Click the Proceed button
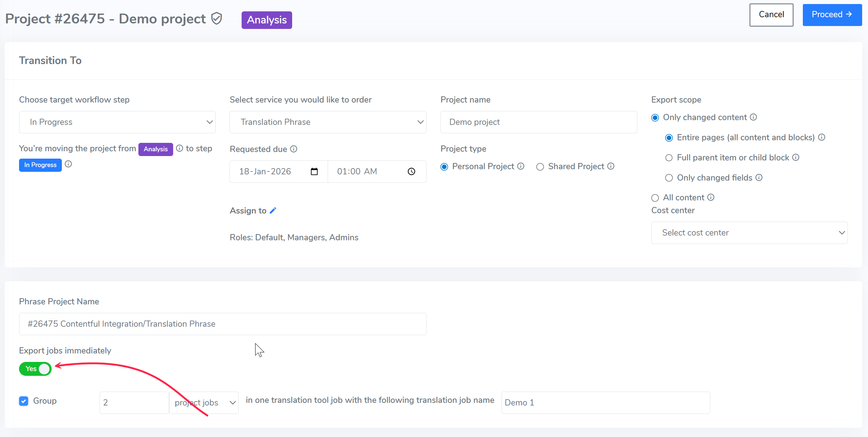This screenshot has height=437, width=868. (832, 15)
